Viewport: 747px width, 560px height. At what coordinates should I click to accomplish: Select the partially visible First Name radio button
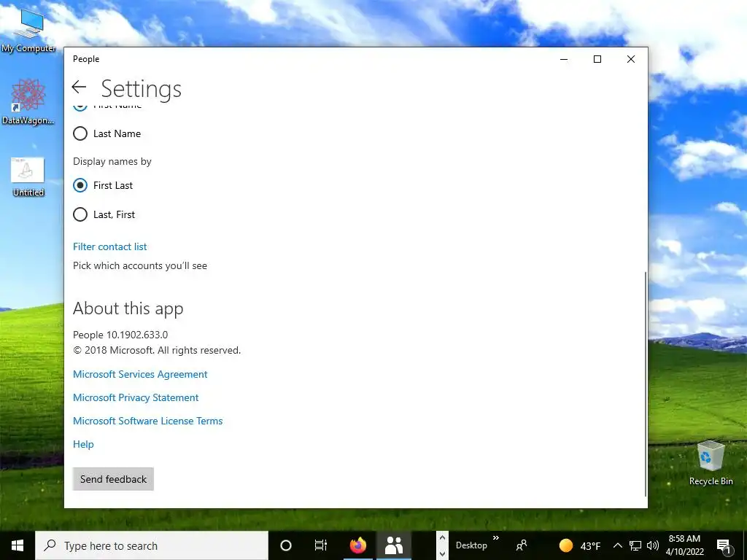tap(80, 106)
